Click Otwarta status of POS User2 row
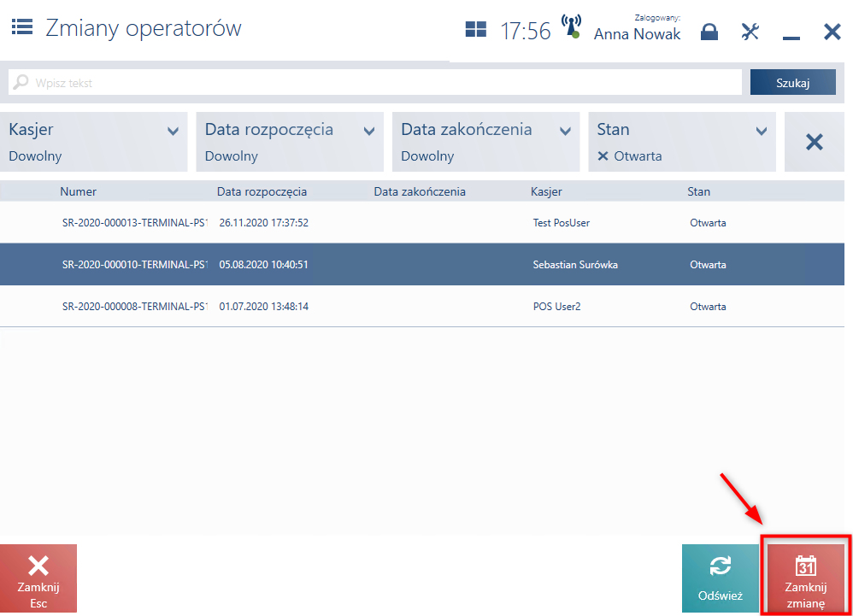 (708, 307)
